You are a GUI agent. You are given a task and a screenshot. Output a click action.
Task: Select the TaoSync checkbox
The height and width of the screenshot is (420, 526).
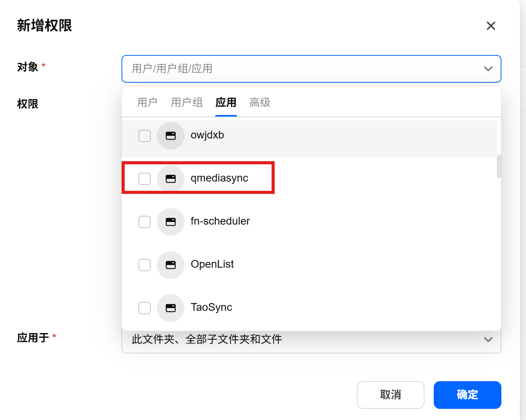[x=145, y=308]
